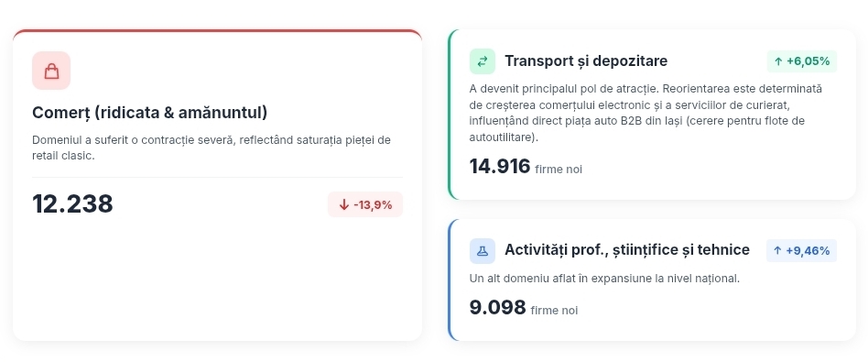868x362 pixels.
Task: Click the Transport card description paragraph
Action: 646,113
